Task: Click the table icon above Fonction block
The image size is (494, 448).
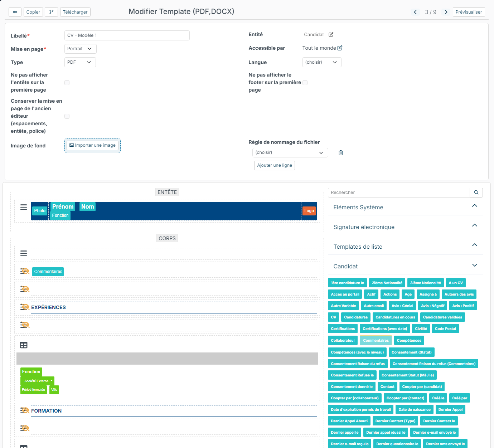Action: click(24, 345)
